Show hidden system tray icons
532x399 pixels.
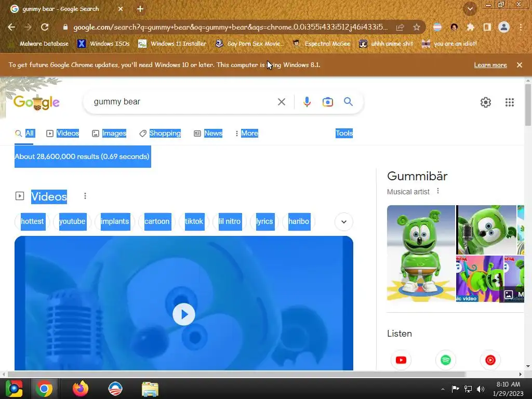pos(443,389)
